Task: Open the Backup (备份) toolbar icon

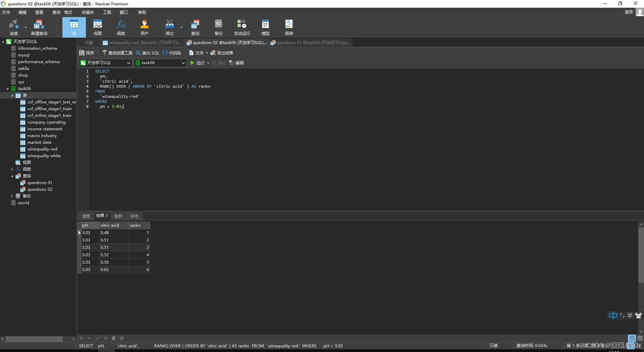Action: [218, 27]
